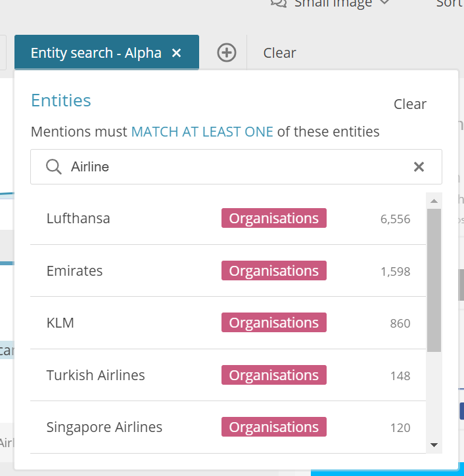Viewport: 464px width, 476px height.
Task: Click the 1,598 count for Emirates
Action: click(x=396, y=271)
